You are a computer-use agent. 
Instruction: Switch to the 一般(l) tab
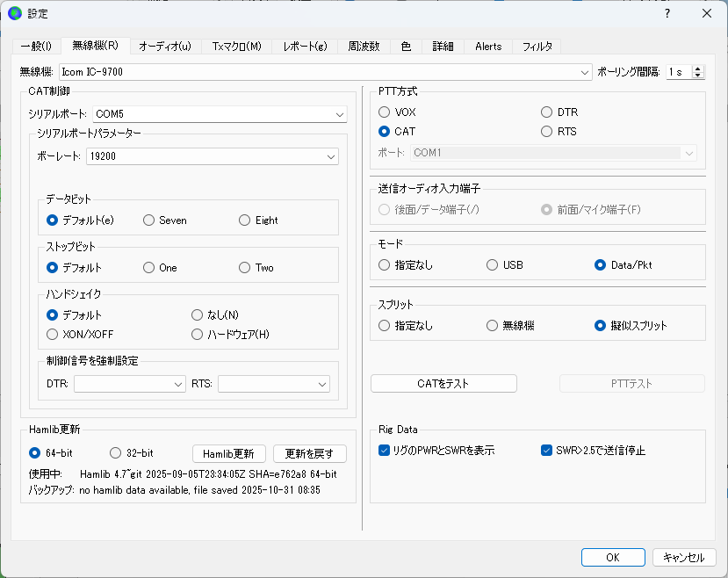[36, 47]
